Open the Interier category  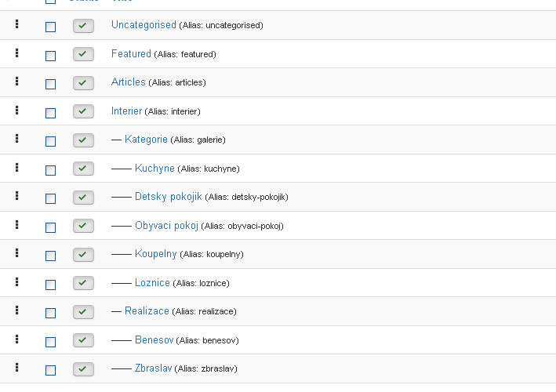(126, 111)
